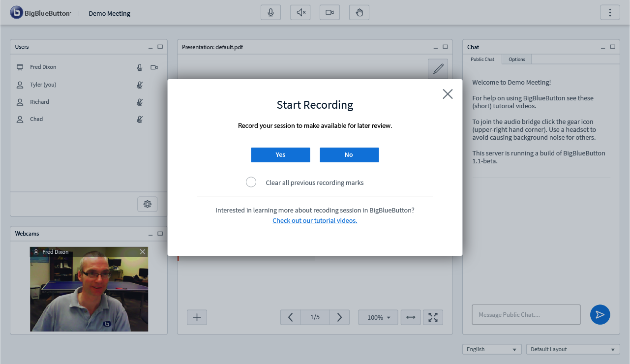Confirm recording by clicking Yes
Viewport: 630px width, 364px height.
[280, 154]
